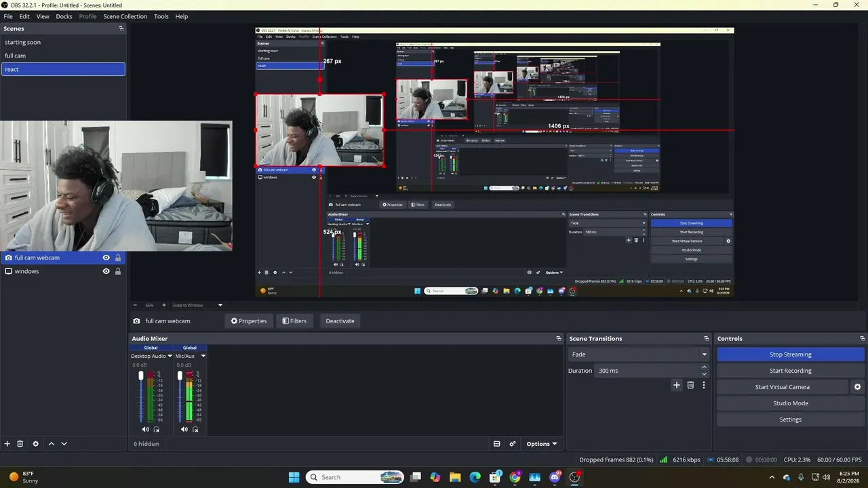Move the selected source down with the down arrow
This screenshot has width=868, height=488.
click(x=64, y=444)
